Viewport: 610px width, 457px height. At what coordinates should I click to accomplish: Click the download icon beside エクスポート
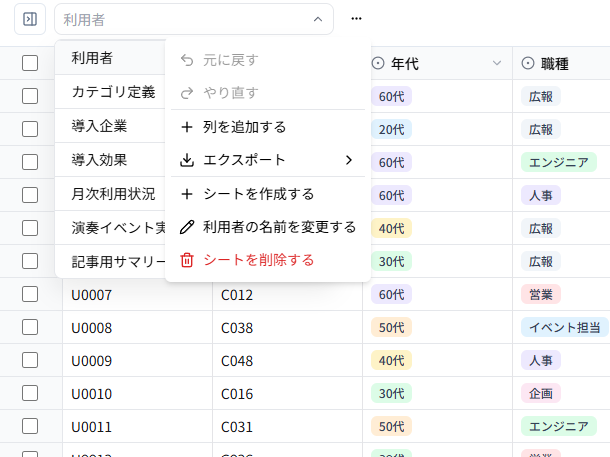pos(187,160)
